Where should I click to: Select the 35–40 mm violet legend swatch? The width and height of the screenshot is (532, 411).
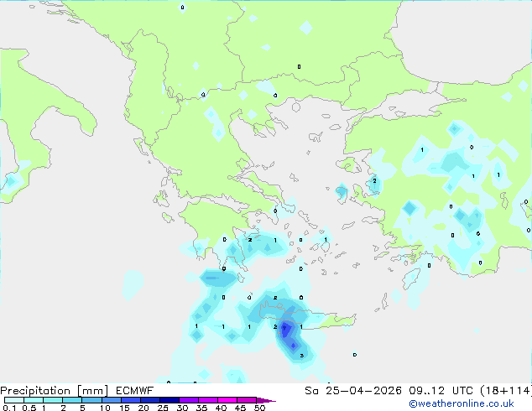coord(208,400)
